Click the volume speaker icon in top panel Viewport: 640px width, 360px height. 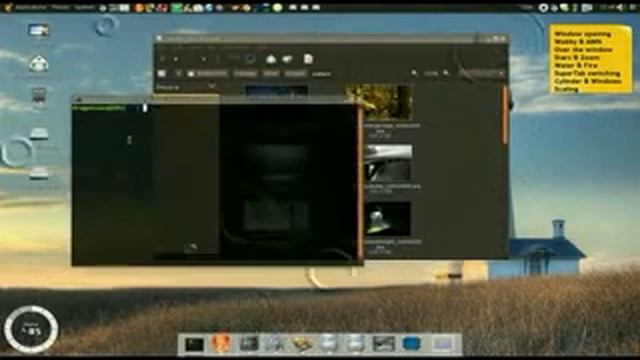tap(621, 7)
